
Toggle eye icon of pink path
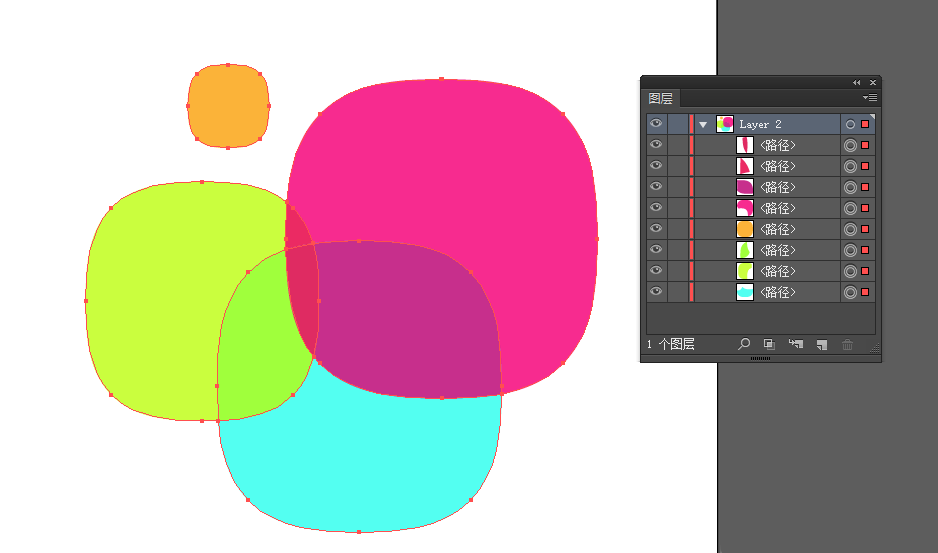(x=656, y=207)
